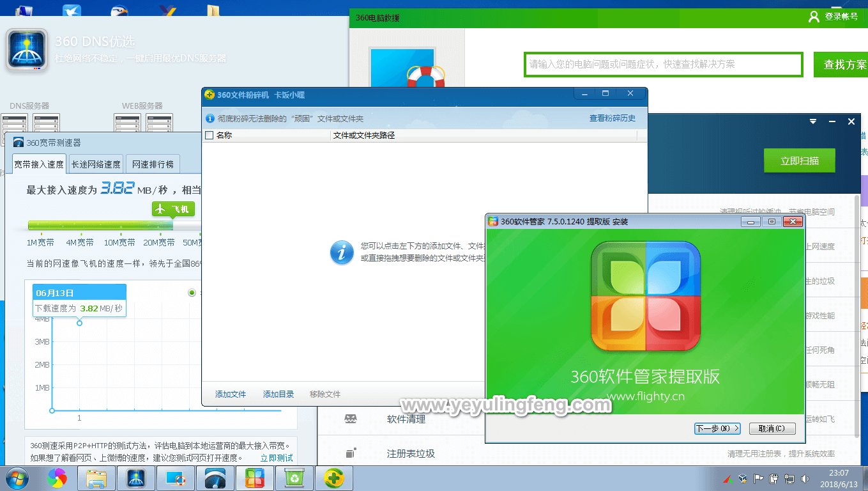The image size is (868, 491).
Task: Click the 360文件粉碎机 title bar icon
Action: pos(209,95)
